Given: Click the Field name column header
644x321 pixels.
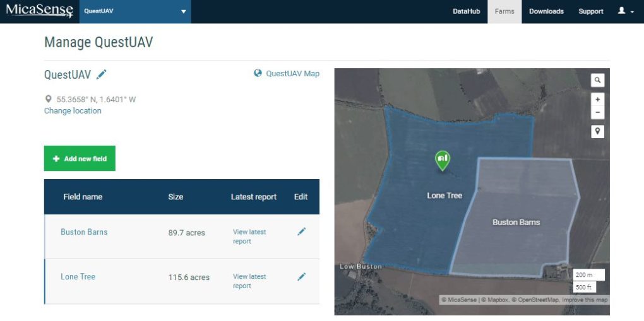Looking at the screenshot, I should (83, 197).
